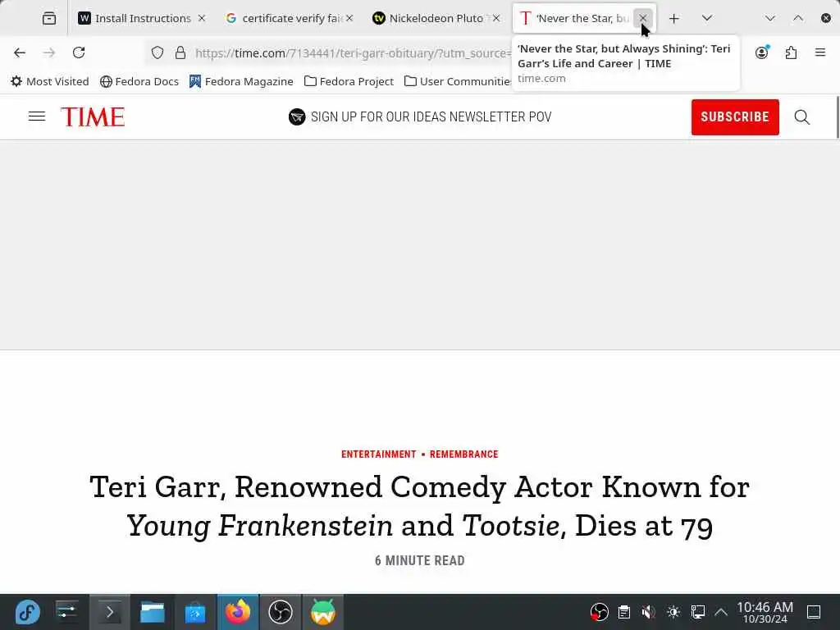The width and height of the screenshot is (840, 630).
Task: Close the Nickelodeon Pluto tab
Action: coord(496,18)
